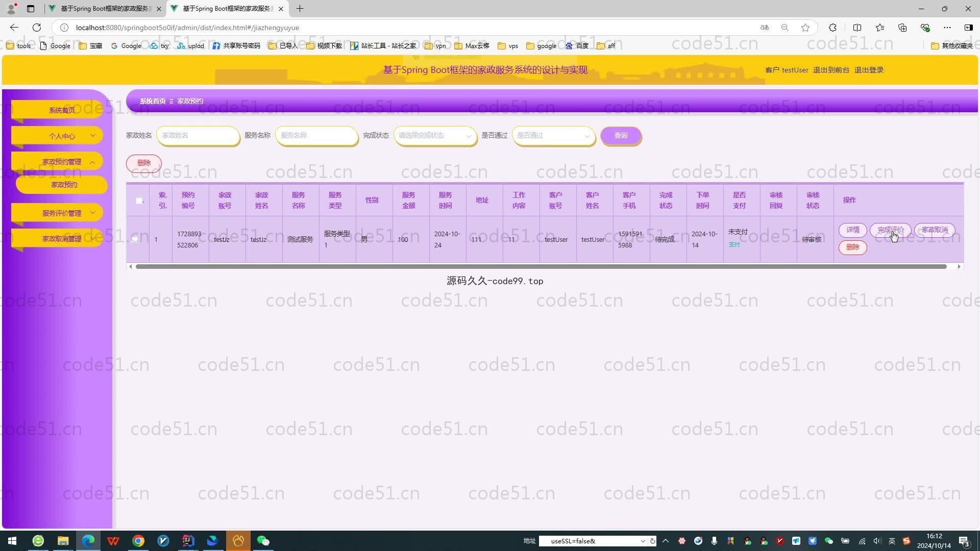Show hidden system tray icons
Image resolution: width=980 pixels, height=551 pixels.
click(666, 541)
